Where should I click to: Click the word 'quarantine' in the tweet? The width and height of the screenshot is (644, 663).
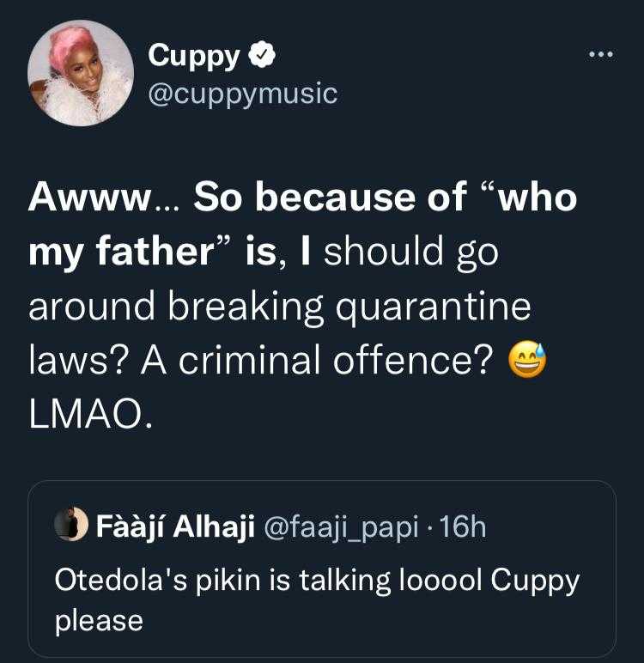434,308
